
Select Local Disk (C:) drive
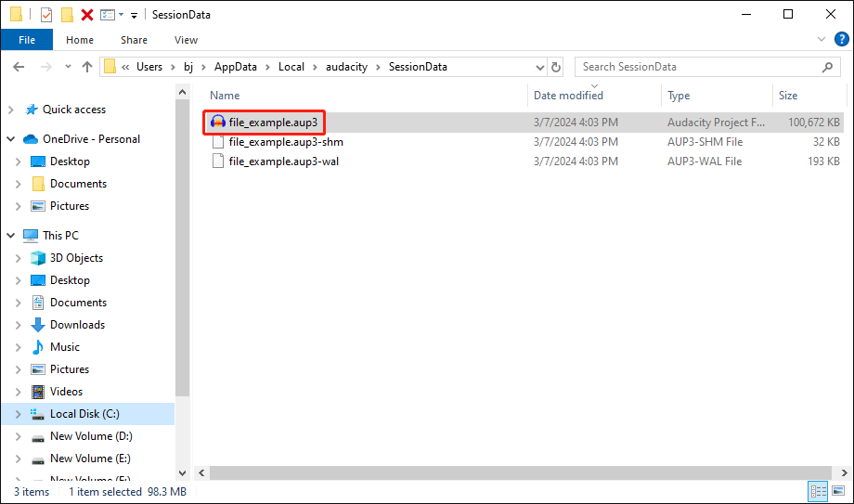tap(84, 414)
